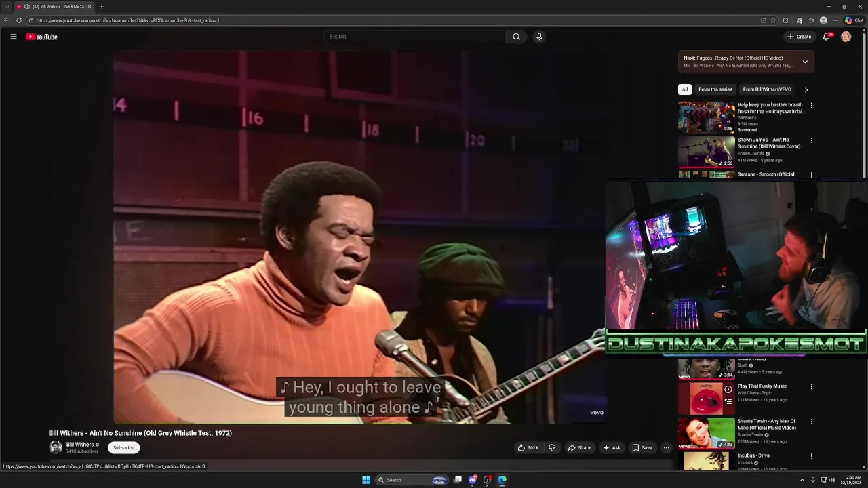Open YouTube notifications bell
Screen dimensions: 868x488
point(826,37)
